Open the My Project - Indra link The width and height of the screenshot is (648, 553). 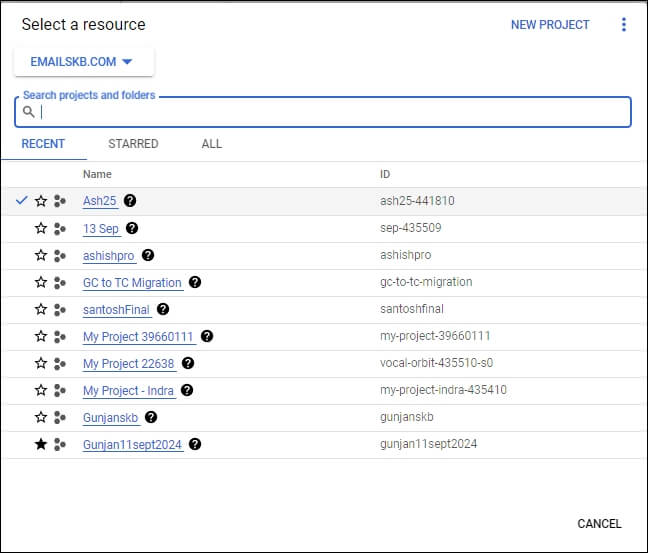pos(128,391)
